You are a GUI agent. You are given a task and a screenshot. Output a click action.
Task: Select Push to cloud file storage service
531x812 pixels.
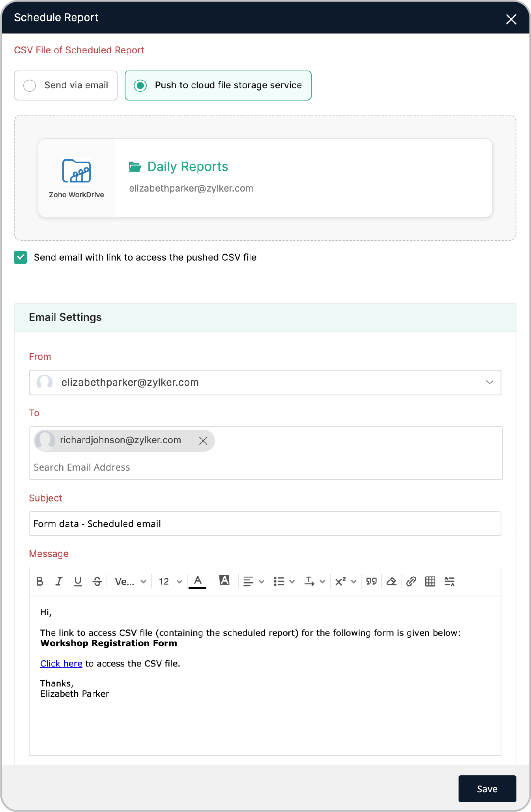(218, 86)
